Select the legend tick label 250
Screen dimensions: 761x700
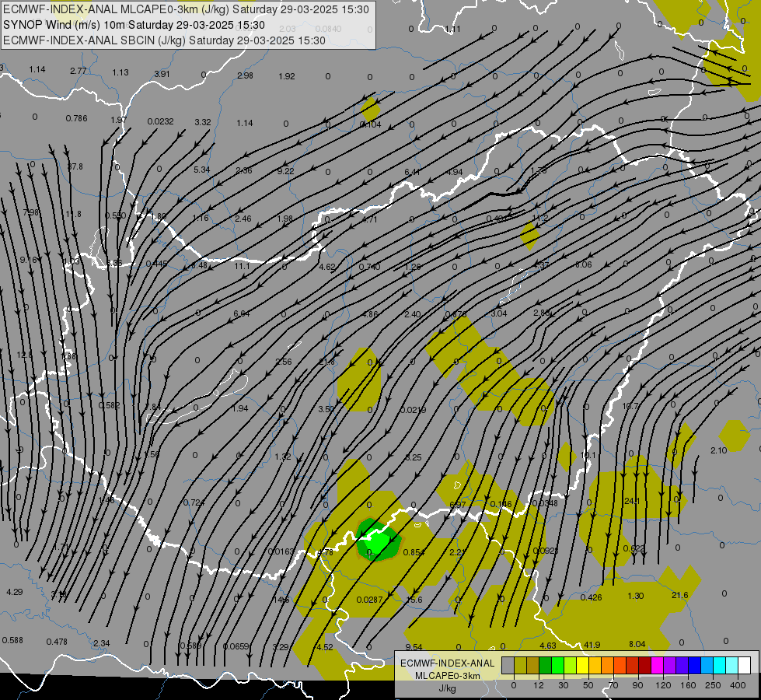713,685
